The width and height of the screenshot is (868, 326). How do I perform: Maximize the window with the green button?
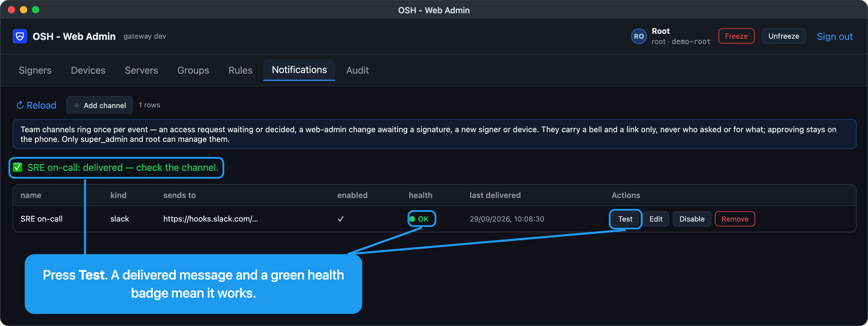click(36, 10)
